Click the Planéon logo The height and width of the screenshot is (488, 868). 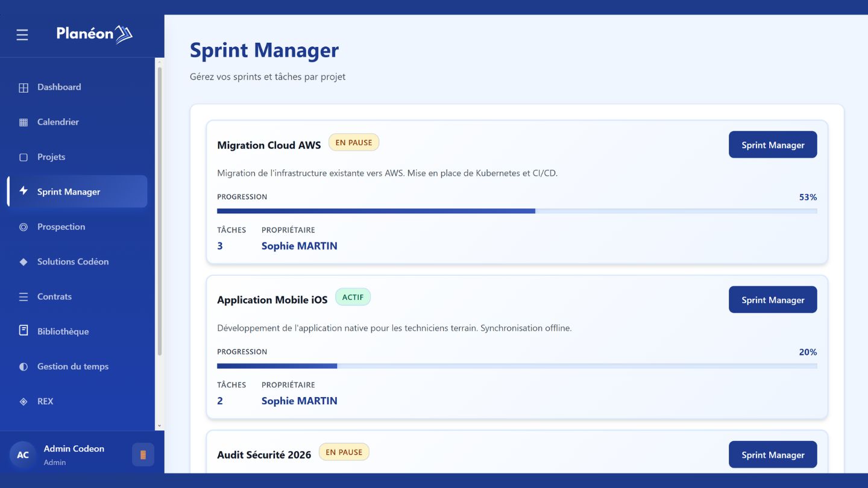click(x=95, y=34)
